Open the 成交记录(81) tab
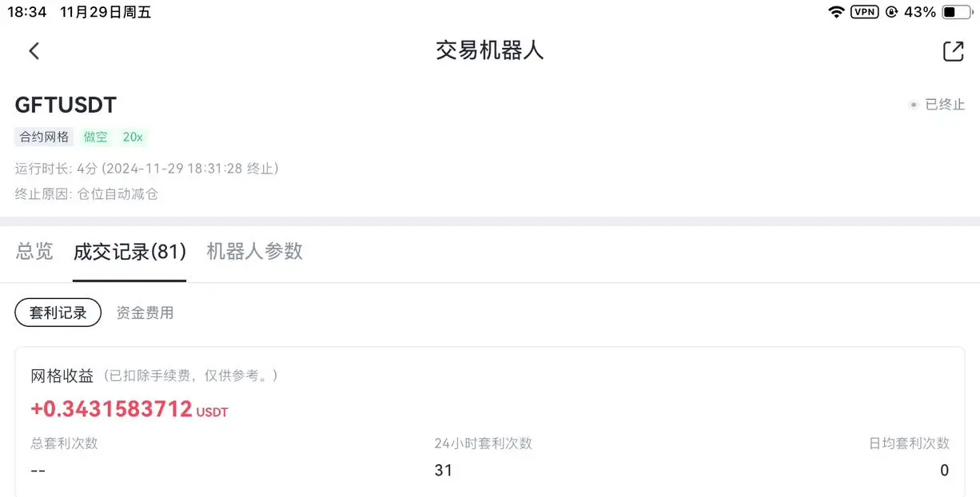This screenshot has height=497, width=980. 129,252
